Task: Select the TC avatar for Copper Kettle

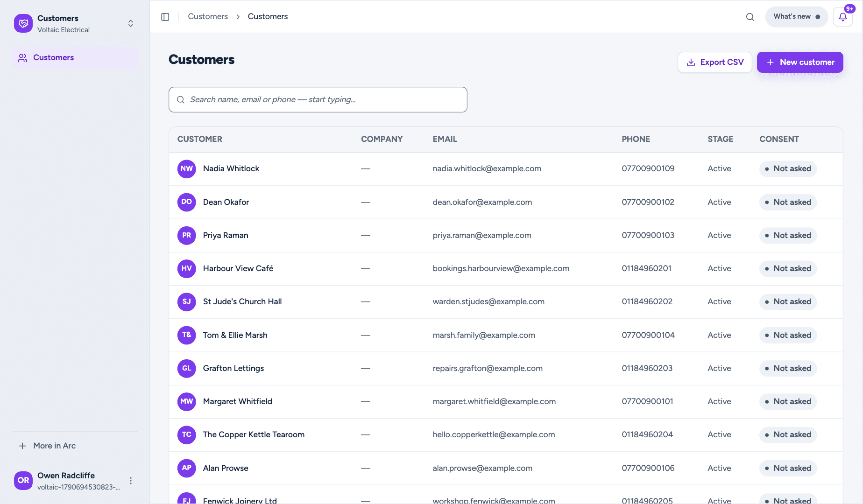Action: [187, 434]
